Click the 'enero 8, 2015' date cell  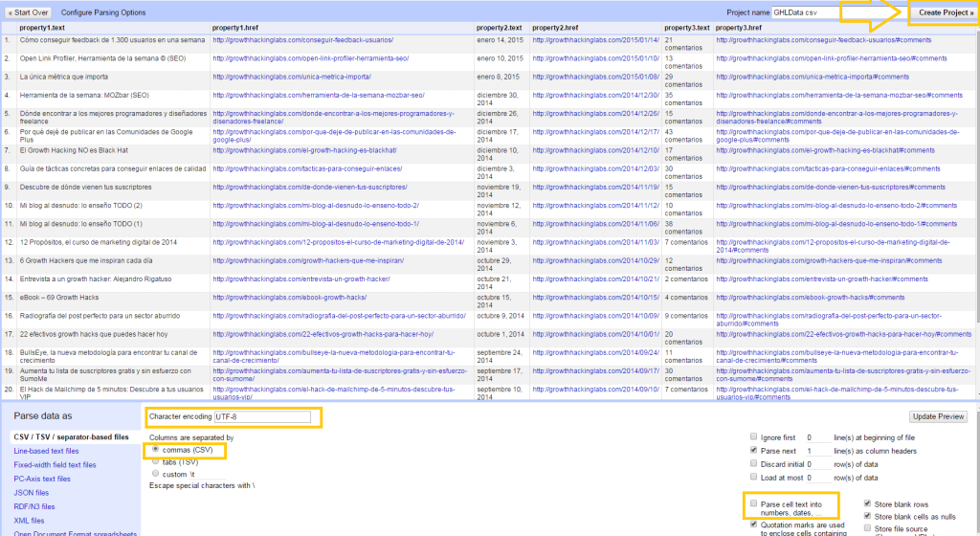click(498, 77)
